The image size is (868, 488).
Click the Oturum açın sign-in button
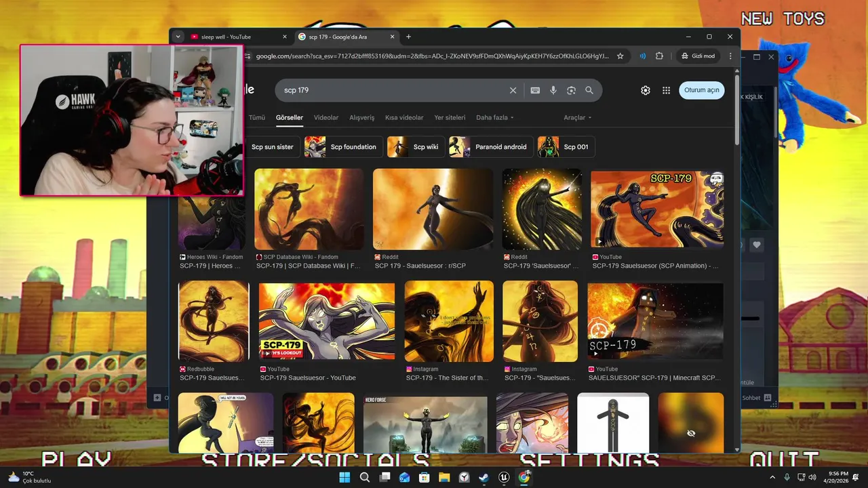click(701, 90)
